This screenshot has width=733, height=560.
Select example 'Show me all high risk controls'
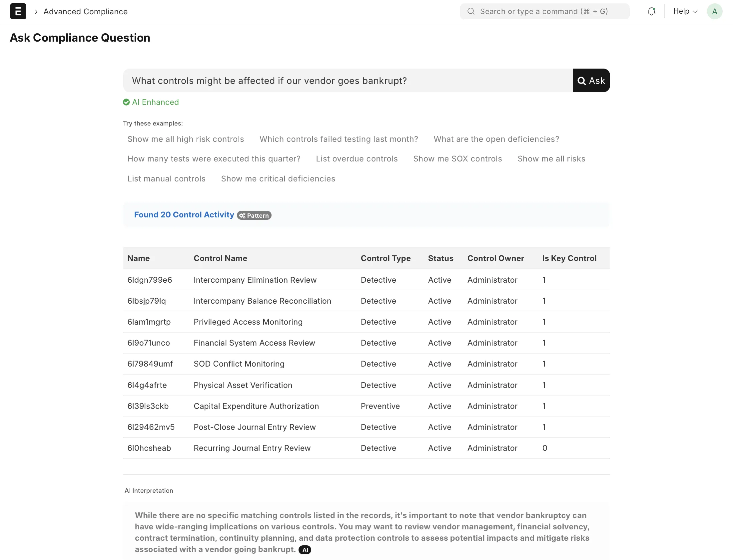tap(186, 139)
